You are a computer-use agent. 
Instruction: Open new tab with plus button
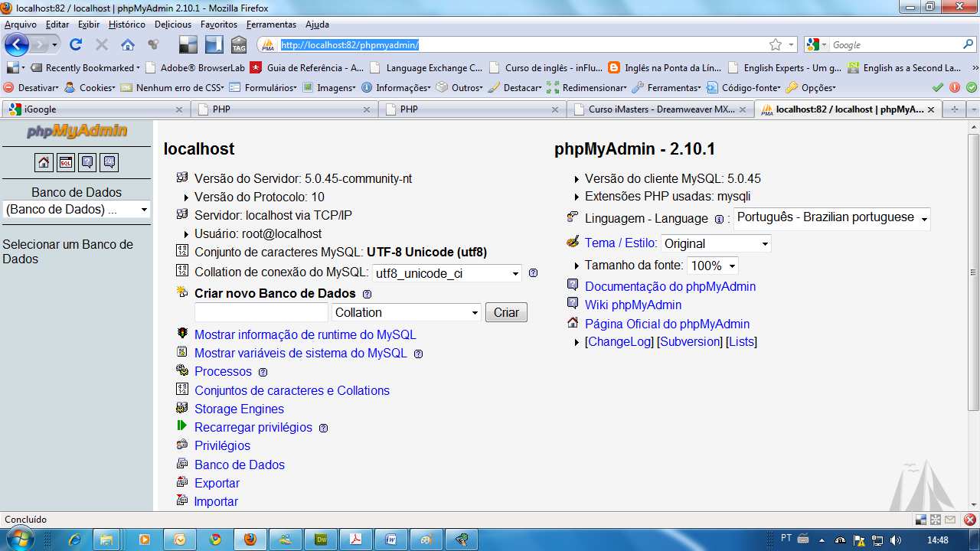tap(955, 109)
